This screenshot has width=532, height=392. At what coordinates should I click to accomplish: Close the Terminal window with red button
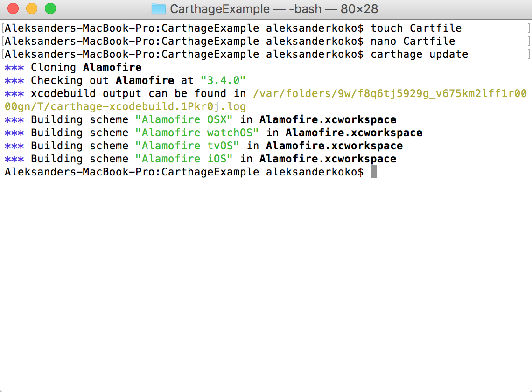tap(13, 8)
